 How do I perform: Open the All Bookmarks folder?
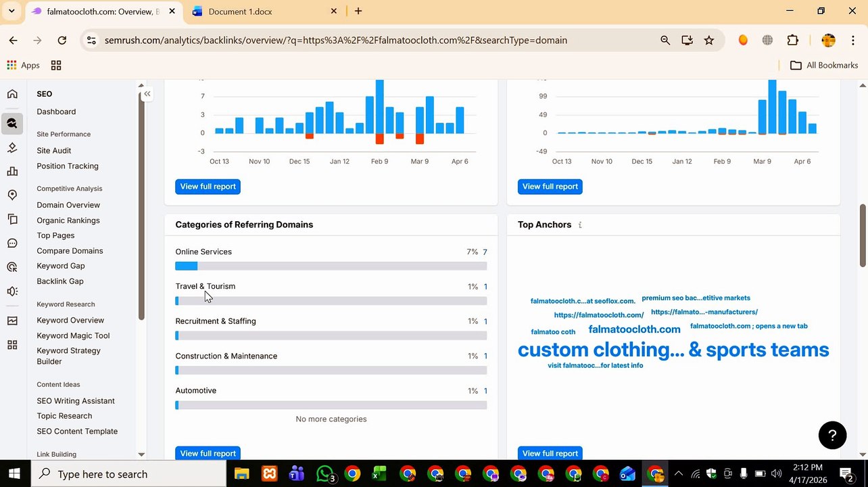(824, 66)
